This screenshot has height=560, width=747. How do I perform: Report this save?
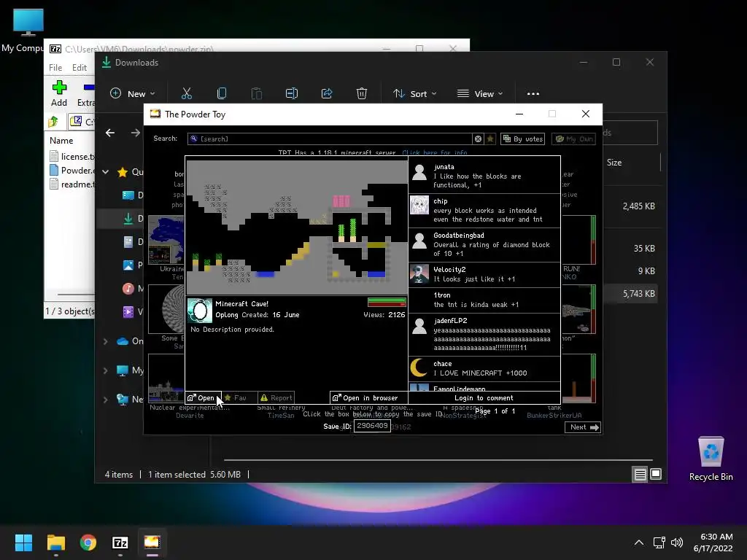pos(276,397)
